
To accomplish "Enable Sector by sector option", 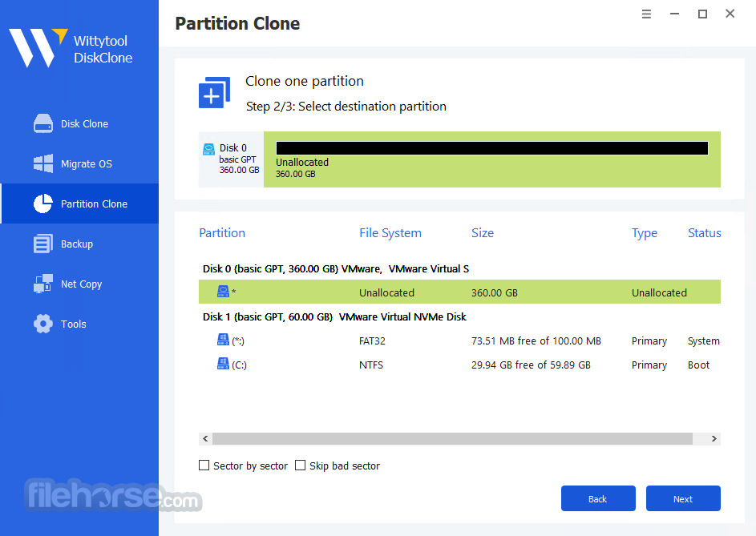I will tap(204, 465).
